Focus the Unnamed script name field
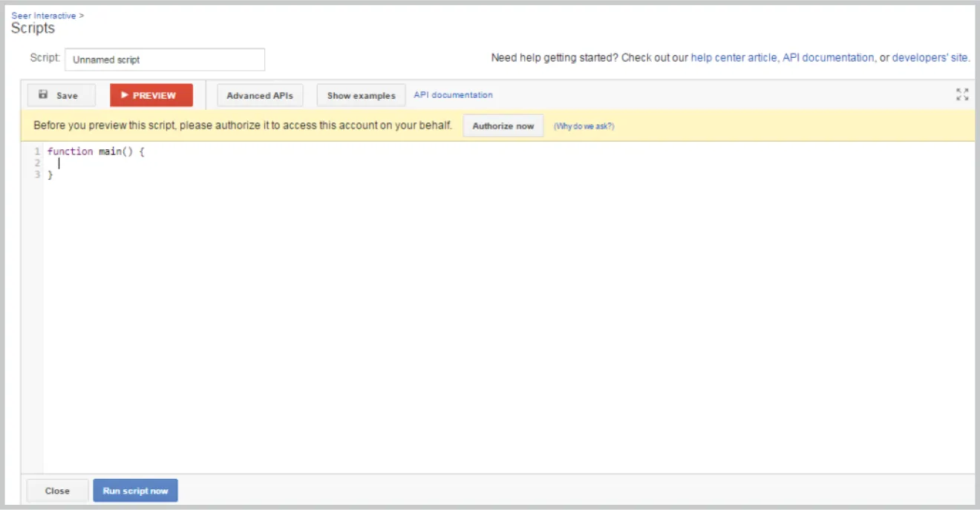Image resolution: width=980 pixels, height=510 pixels. 165,59
